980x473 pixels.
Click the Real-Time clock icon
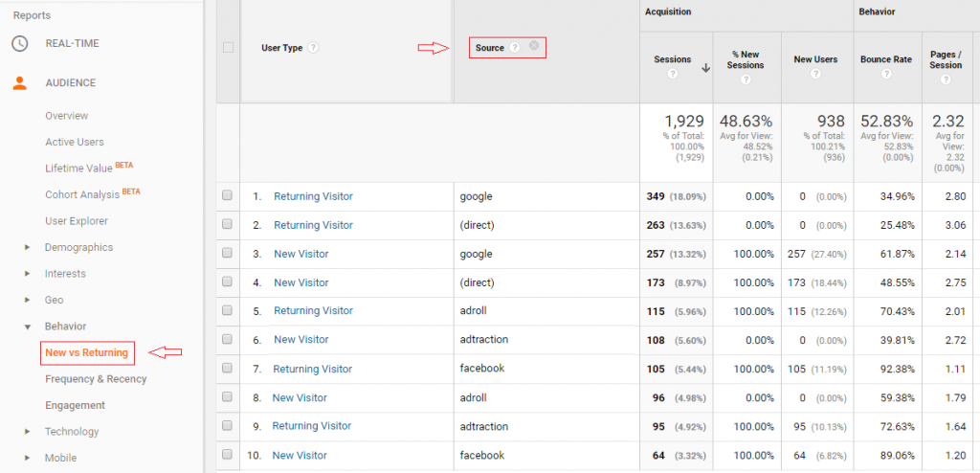point(20,43)
